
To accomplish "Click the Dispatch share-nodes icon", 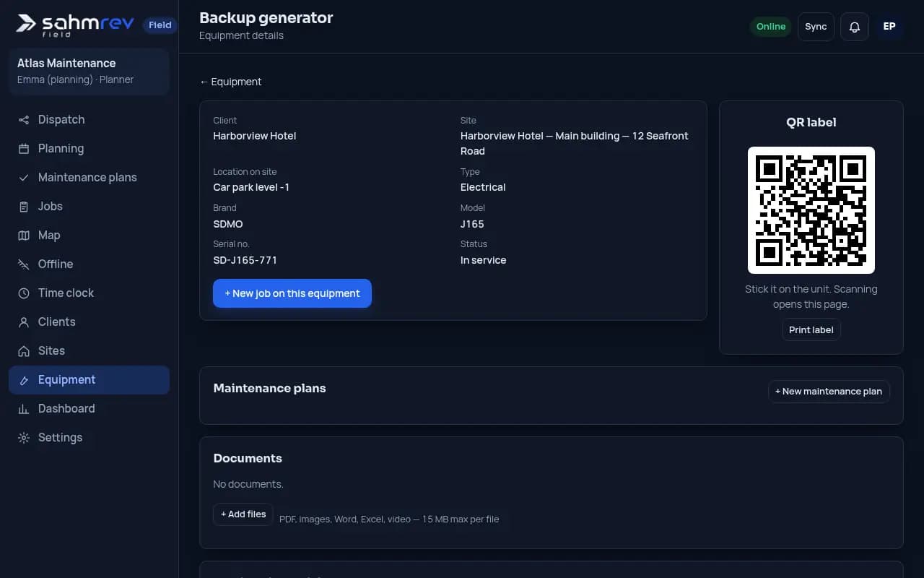I will pyautogui.click(x=24, y=120).
